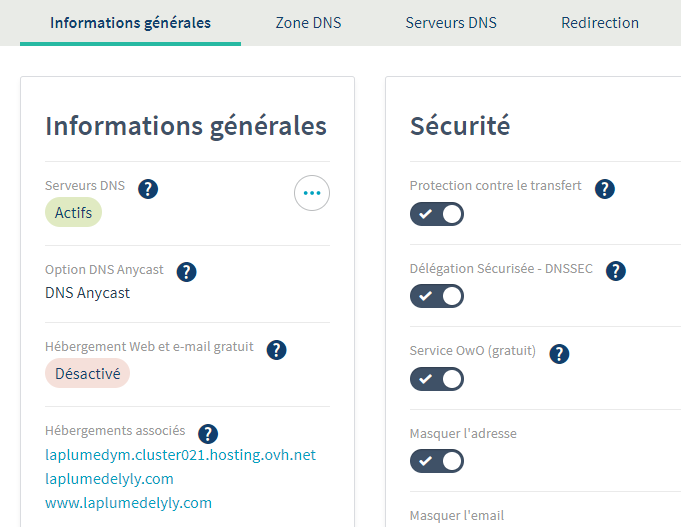Select the Informations générales tab
The height and width of the screenshot is (527, 681).
pyautogui.click(x=130, y=23)
